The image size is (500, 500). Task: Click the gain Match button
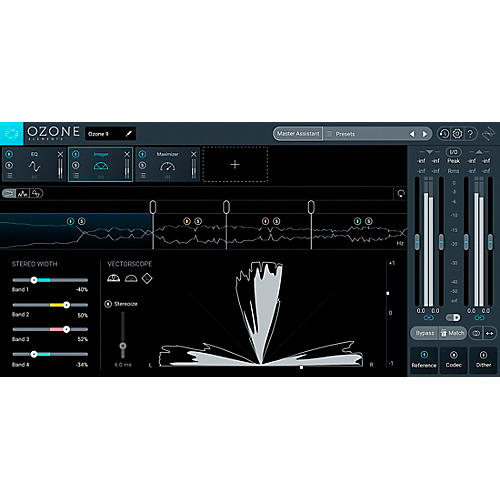[452, 333]
